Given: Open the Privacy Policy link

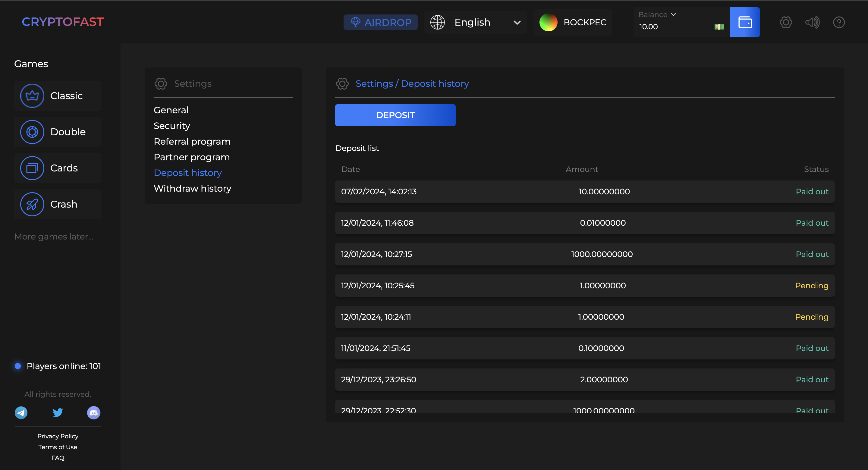Looking at the screenshot, I should [58, 436].
